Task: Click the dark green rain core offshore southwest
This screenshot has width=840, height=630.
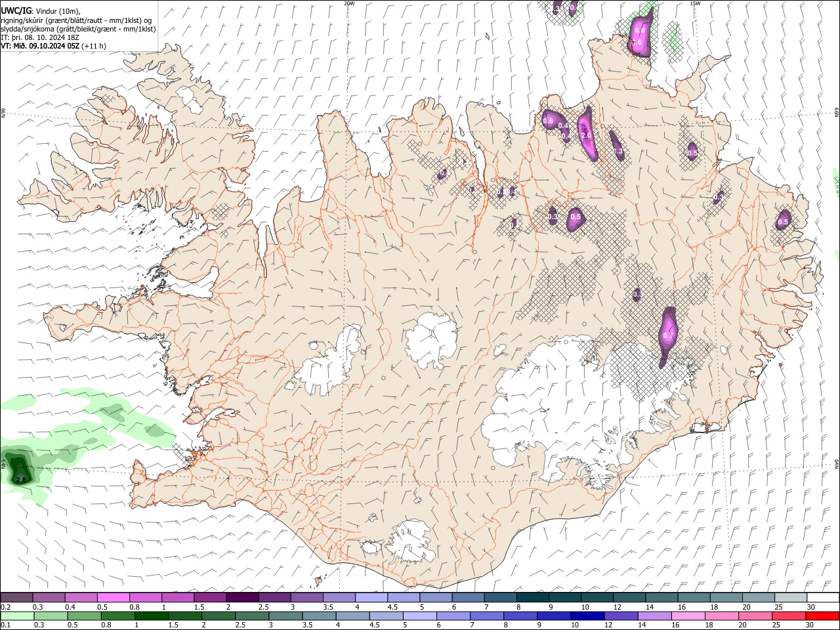Action: pyautogui.click(x=18, y=467)
